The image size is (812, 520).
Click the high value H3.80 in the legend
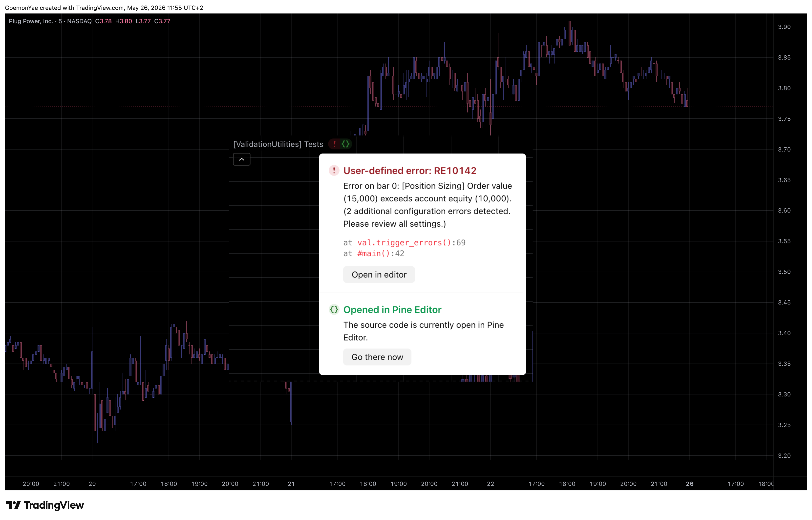coord(124,21)
